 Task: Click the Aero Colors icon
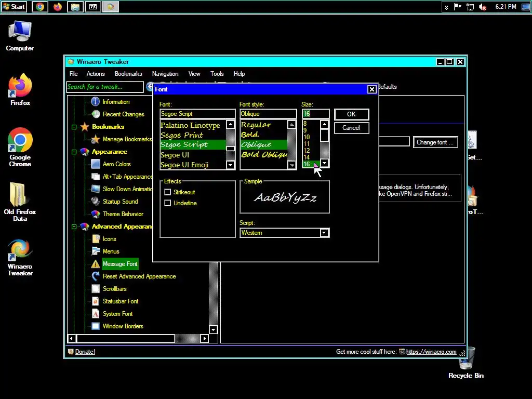click(96, 164)
